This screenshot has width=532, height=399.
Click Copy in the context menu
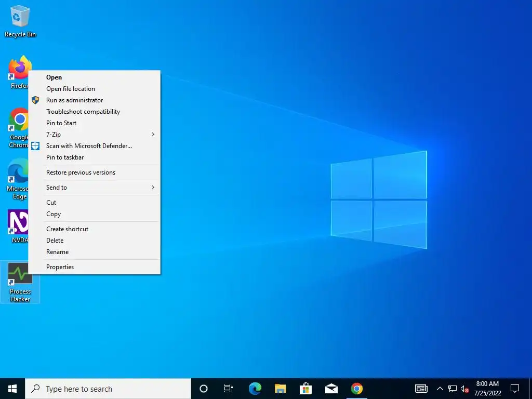pyautogui.click(x=95, y=214)
